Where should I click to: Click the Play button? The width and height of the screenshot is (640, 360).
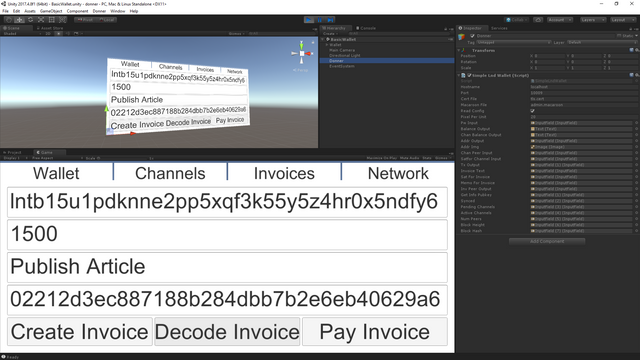[x=309, y=20]
